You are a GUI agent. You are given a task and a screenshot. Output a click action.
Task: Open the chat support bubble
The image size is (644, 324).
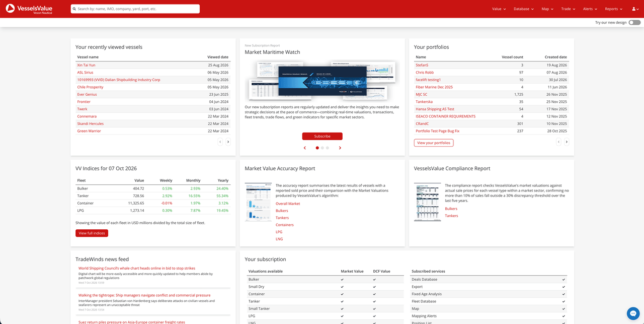tap(632, 313)
